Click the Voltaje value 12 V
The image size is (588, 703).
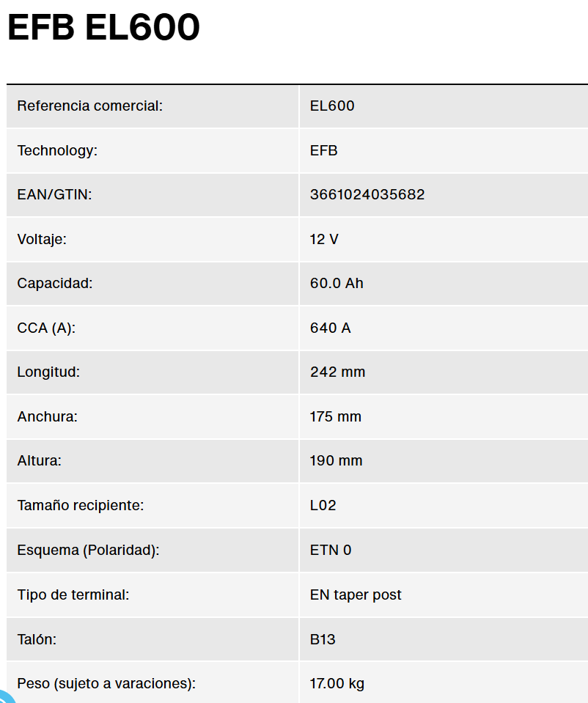pyautogui.click(x=324, y=239)
